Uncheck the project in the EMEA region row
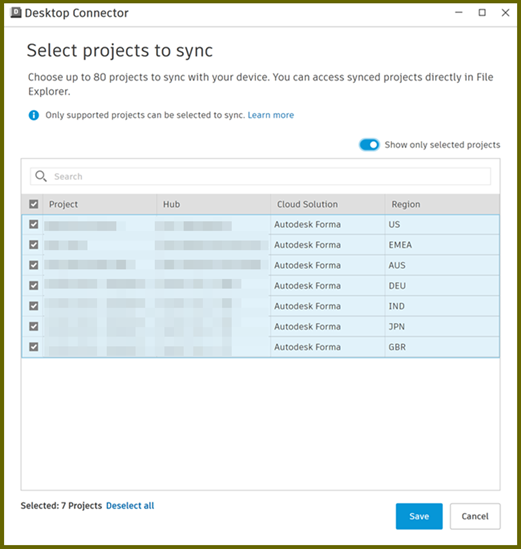This screenshot has height=549, width=521. [34, 245]
